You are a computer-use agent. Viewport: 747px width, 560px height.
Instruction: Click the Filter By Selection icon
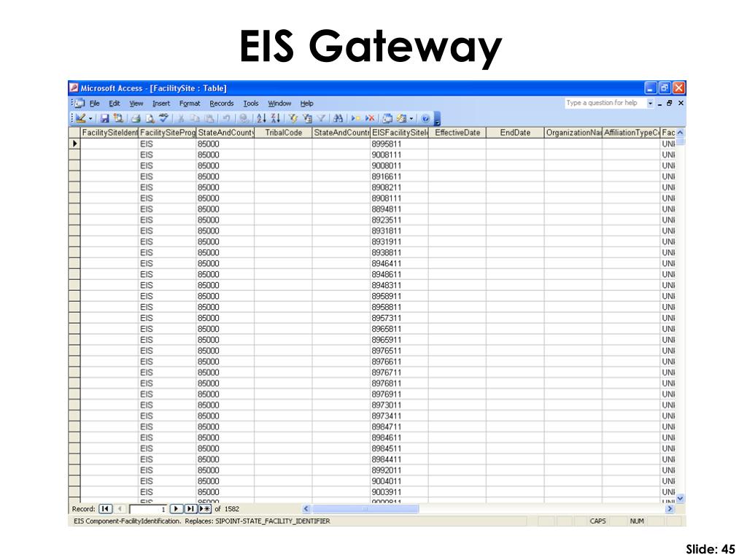293,118
